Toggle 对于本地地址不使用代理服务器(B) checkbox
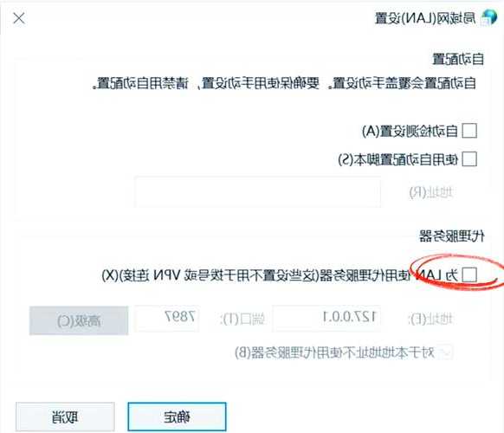 coord(446,352)
